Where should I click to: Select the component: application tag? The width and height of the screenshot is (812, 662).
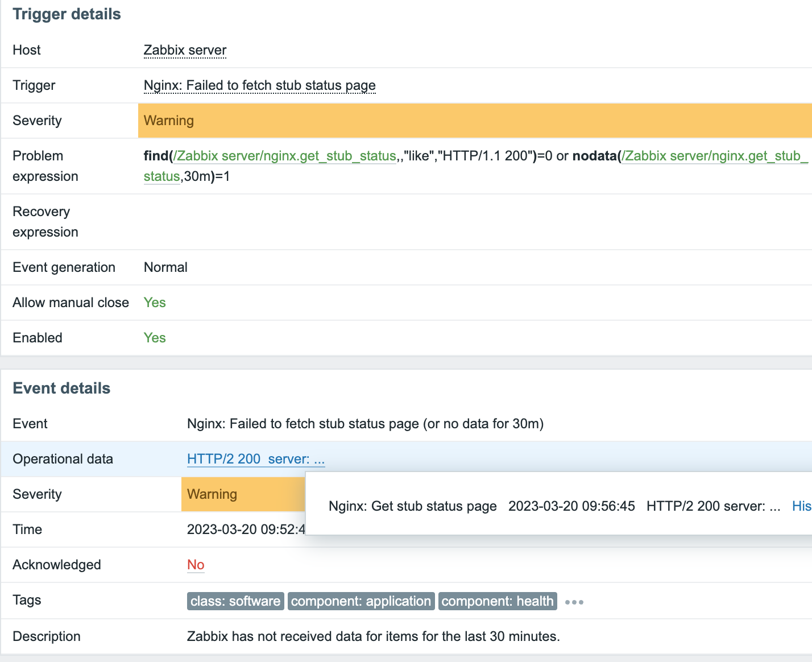361,601
